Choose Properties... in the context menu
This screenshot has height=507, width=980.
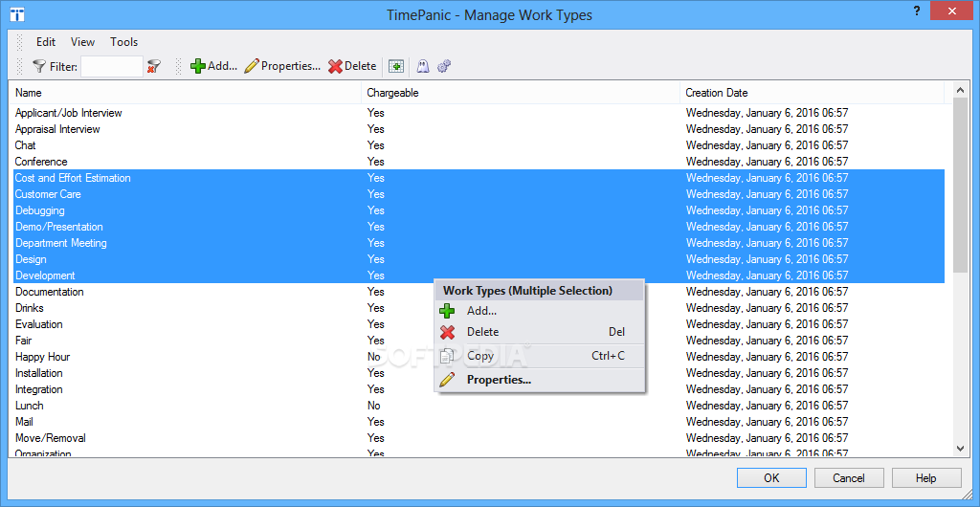pyautogui.click(x=540, y=380)
